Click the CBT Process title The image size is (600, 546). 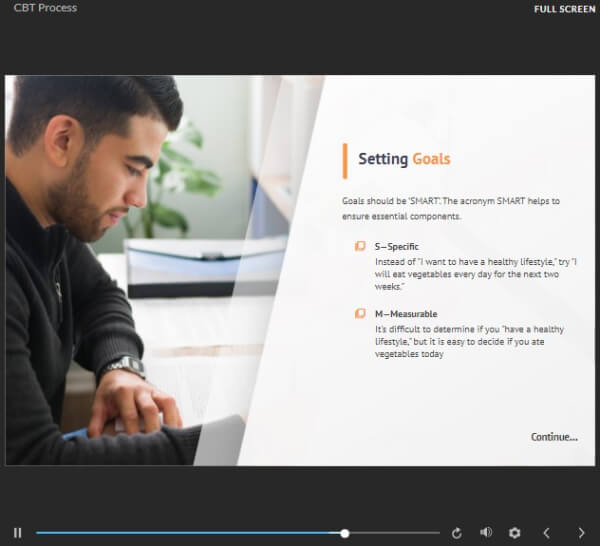click(x=45, y=8)
